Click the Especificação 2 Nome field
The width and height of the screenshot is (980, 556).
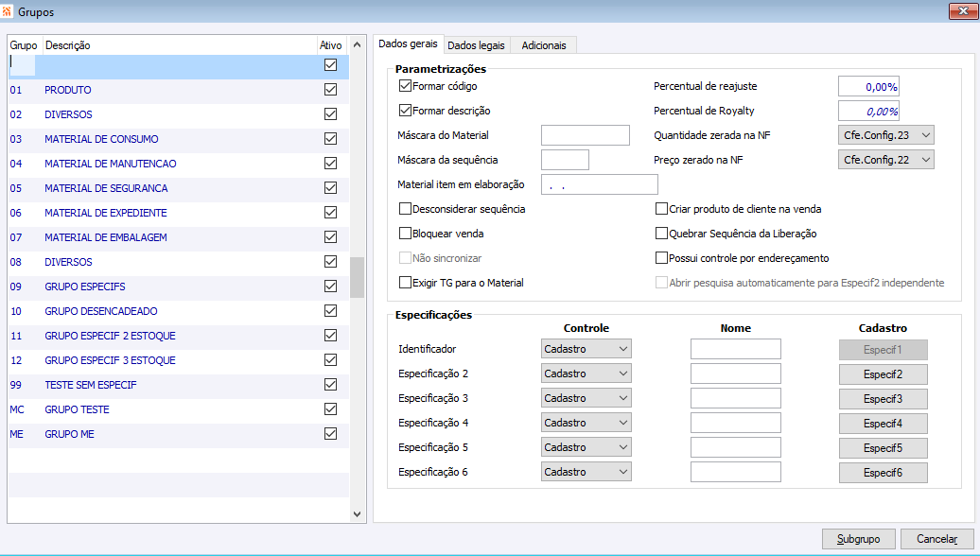point(736,374)
